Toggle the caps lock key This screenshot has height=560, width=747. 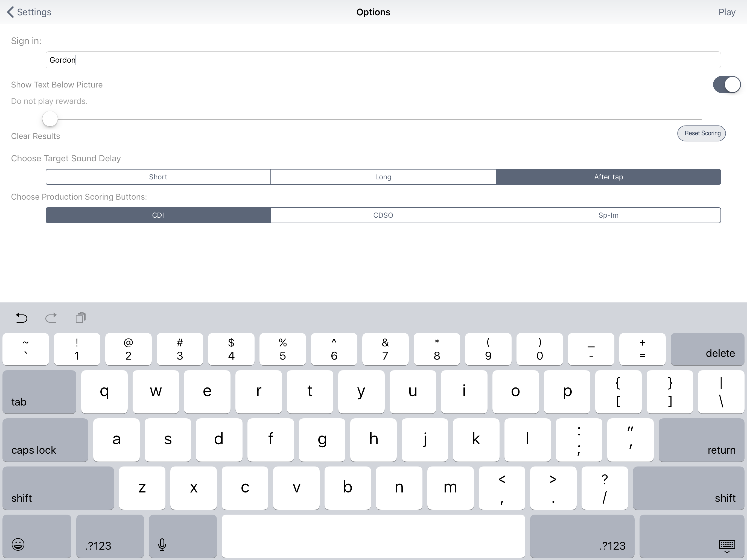coord(45,440)
